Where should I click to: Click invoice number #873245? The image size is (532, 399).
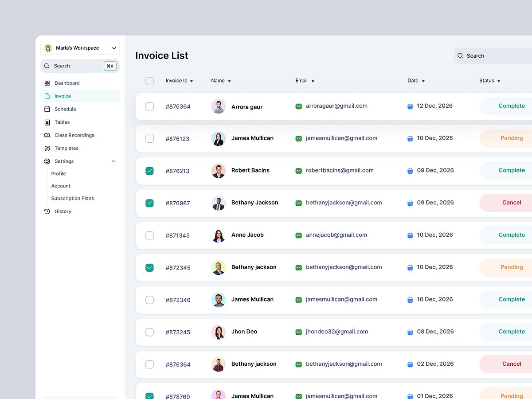(x=178, y=332)
